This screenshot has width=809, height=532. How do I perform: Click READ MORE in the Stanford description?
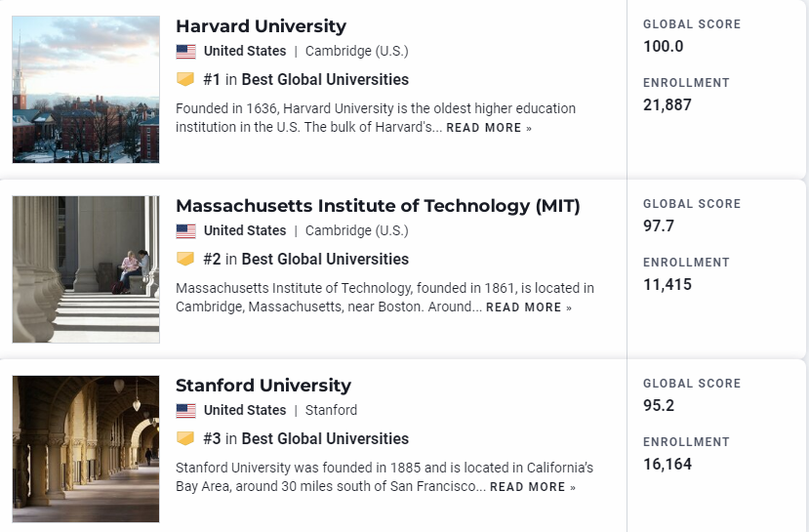533,486
